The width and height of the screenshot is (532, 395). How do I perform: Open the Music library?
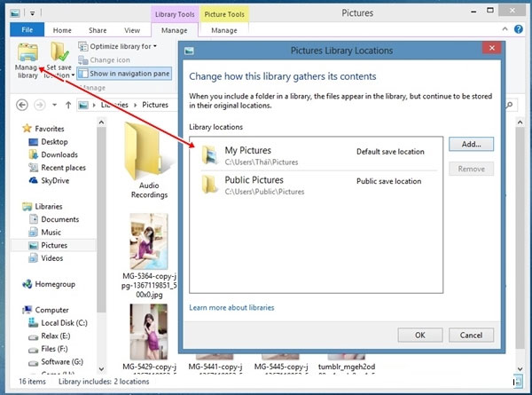[x=45, y=233]
